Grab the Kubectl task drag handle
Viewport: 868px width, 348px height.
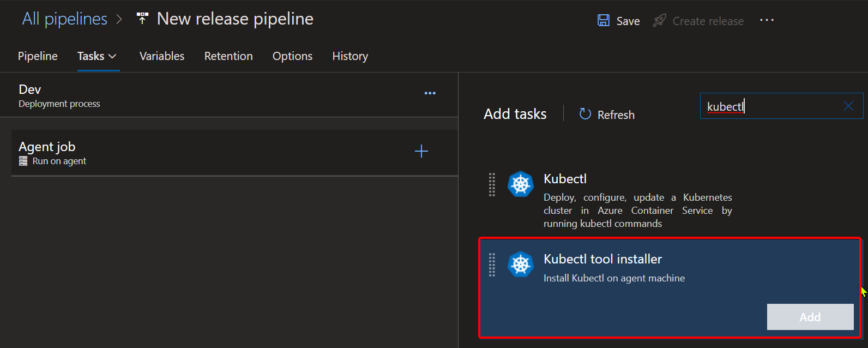pyautogui.click(x=492, y=184)
